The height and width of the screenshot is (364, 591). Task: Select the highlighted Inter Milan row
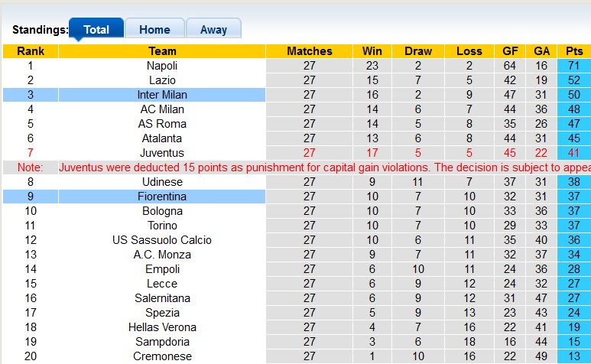[x=162, y=95]
